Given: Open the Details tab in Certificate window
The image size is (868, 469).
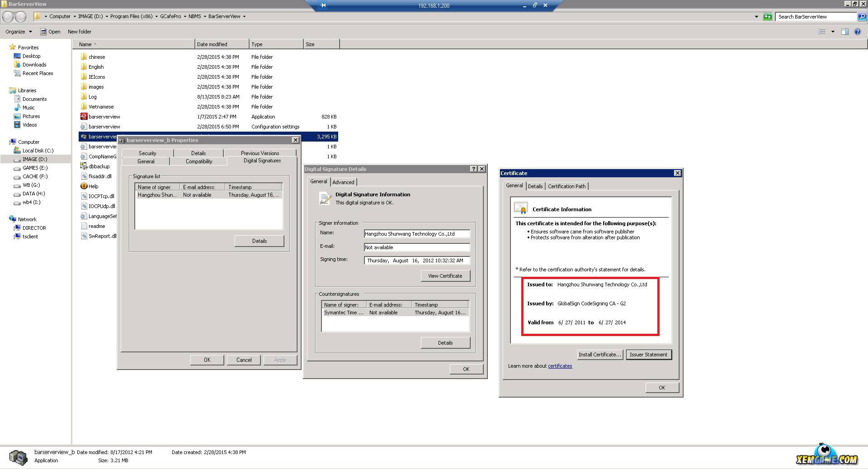Looking at the screenshot, I should (535, 186).
